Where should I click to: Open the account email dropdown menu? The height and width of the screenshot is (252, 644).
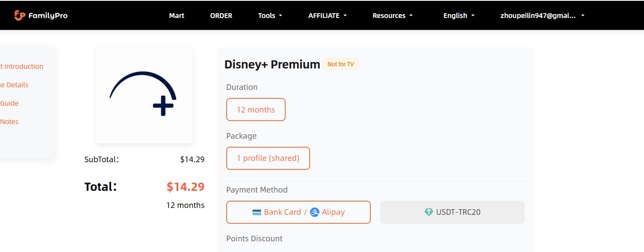[x=542, y=15]
